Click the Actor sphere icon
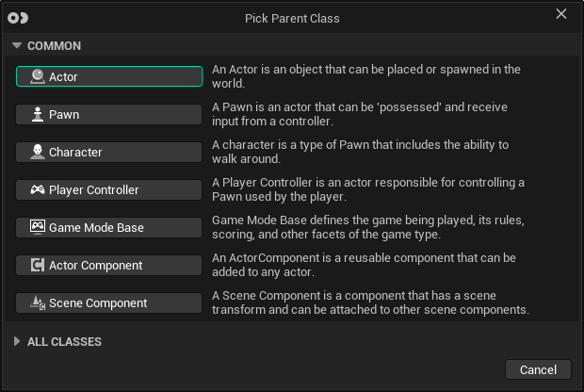 pos(38,76)
